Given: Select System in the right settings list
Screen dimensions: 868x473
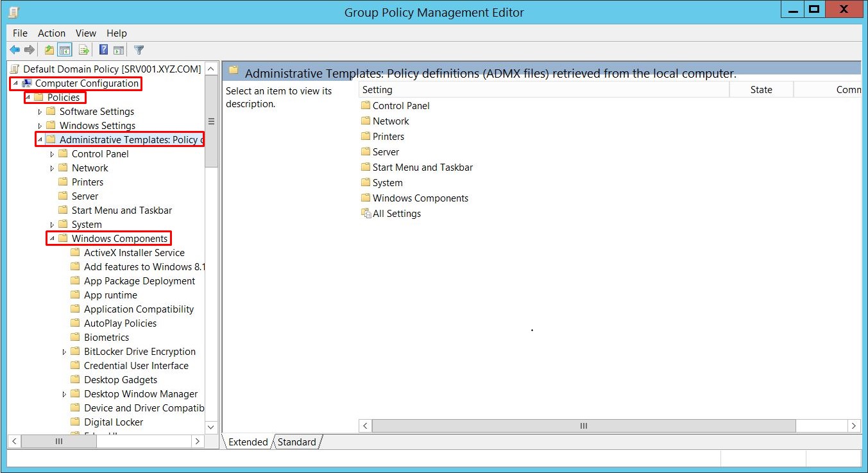Looking at the screenshot, I should (x=387, y=183).
